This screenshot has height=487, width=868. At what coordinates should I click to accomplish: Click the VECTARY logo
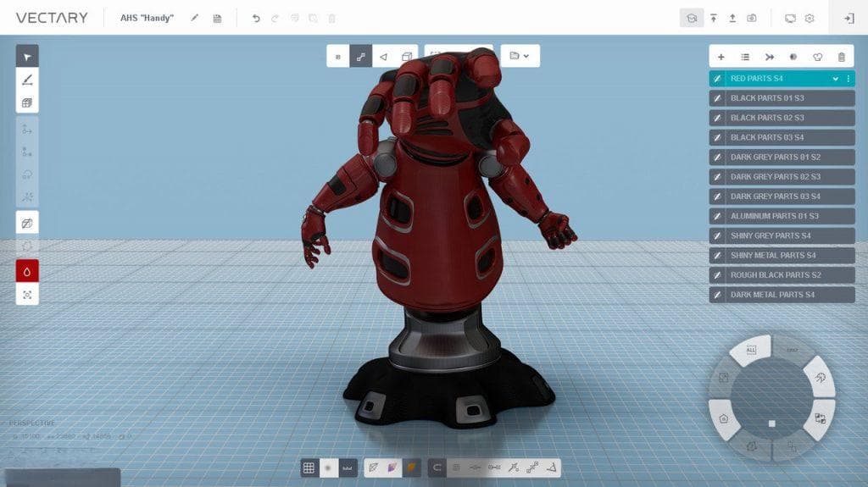52,18
